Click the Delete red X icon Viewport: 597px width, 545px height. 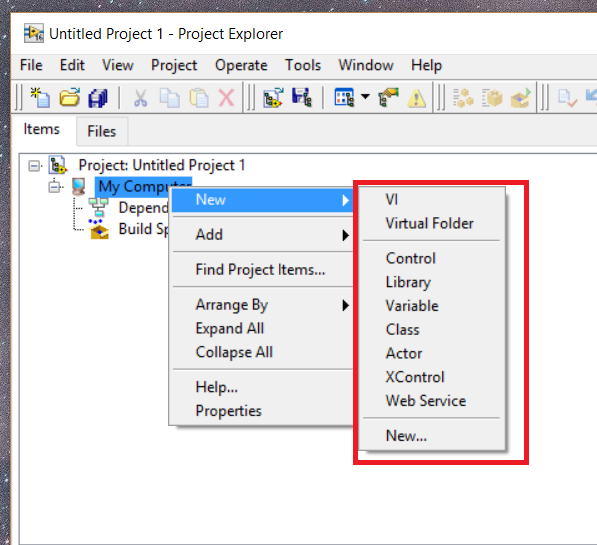pos(226,98)
